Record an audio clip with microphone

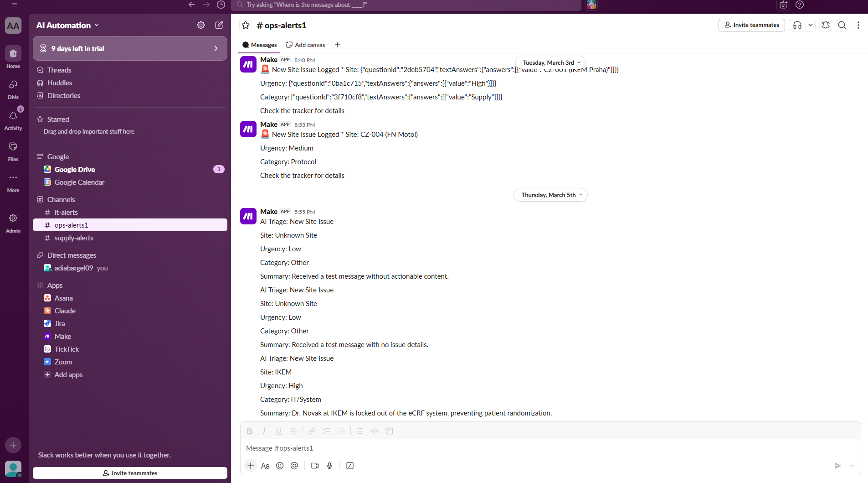(x=329, y=466)
